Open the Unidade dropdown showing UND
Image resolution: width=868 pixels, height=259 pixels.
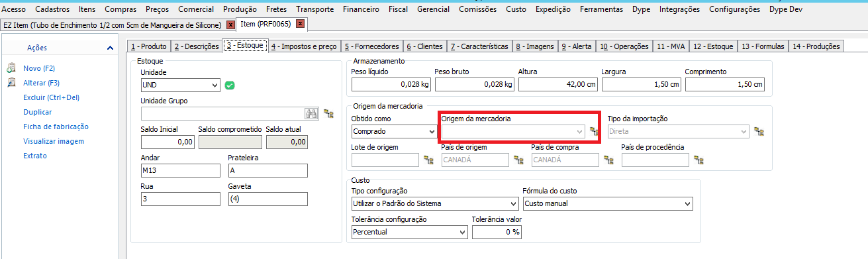(214, 85)
